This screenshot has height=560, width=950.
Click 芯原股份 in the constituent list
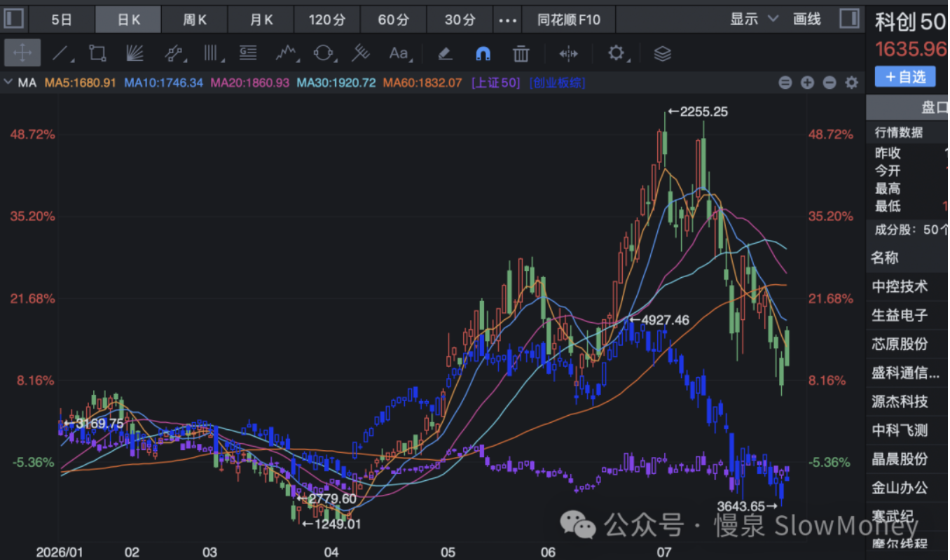point(900,344)
